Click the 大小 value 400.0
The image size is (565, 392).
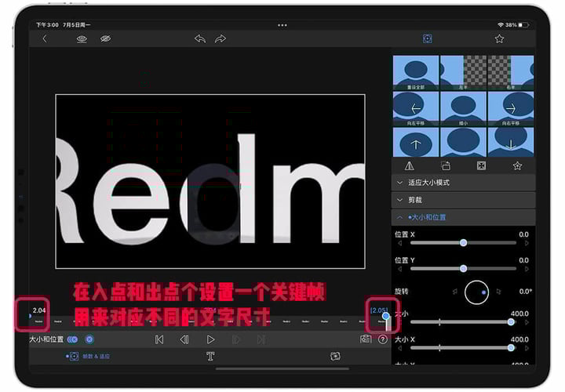(x=519, y=314)
